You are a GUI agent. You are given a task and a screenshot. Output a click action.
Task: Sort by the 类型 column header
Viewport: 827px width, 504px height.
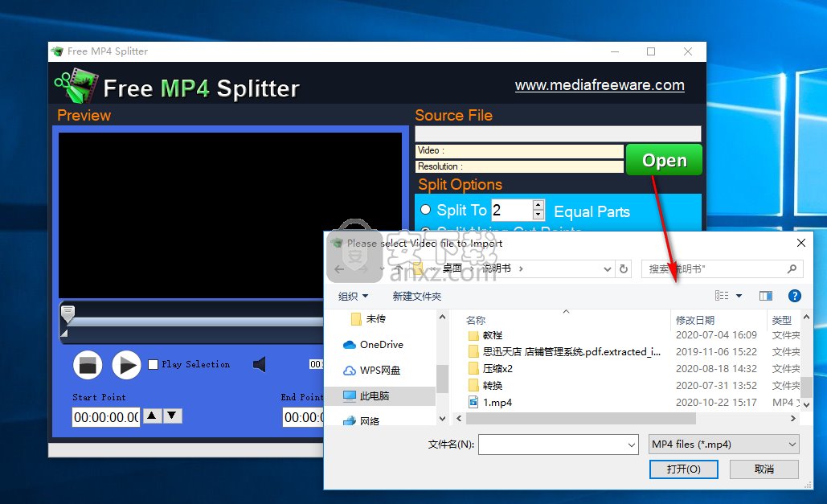point(782,320)
